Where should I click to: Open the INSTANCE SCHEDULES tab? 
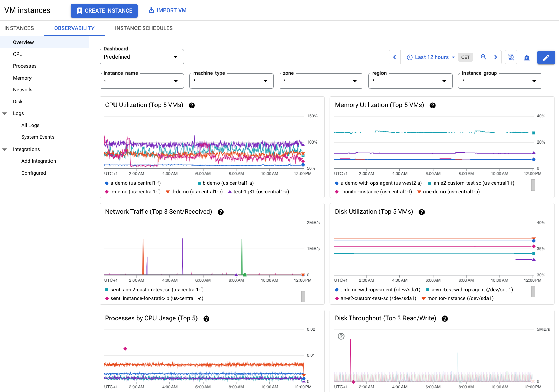pyautogui.click(x=144, y=28)
